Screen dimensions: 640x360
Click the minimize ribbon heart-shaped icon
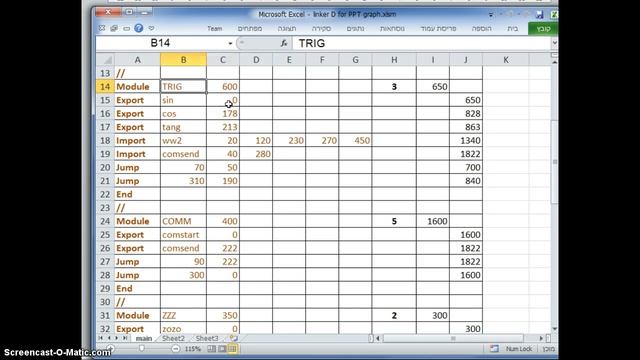click(151, 28)
